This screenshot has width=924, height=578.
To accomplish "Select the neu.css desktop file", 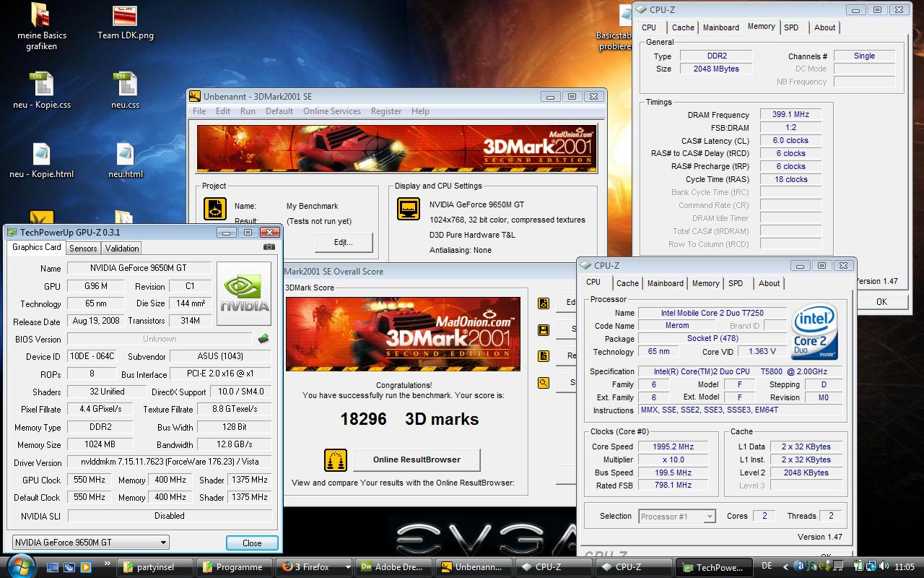I will click(126, 90).
